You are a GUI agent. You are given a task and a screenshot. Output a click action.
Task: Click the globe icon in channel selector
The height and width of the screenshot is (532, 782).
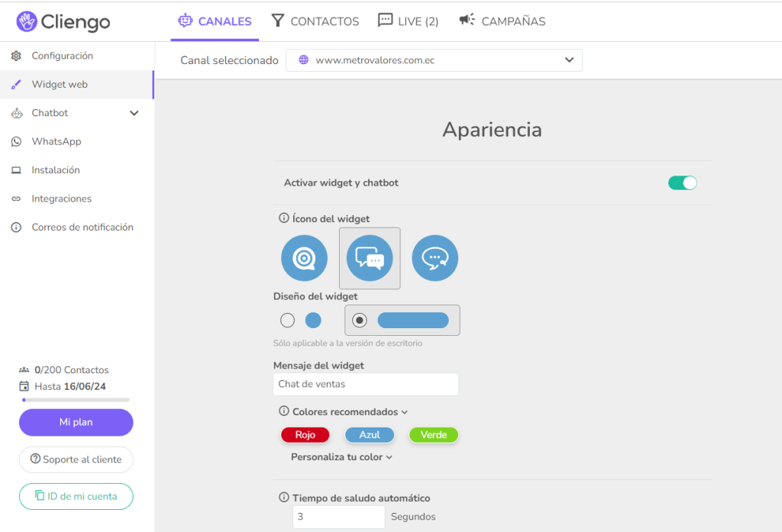click(303, 60)
